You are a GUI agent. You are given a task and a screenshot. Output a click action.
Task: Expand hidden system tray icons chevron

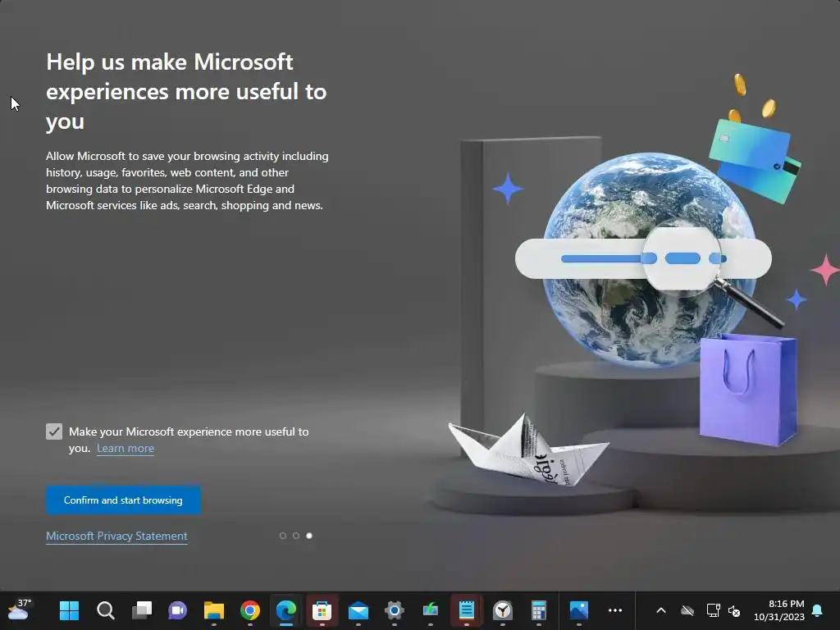coord(661,610)
